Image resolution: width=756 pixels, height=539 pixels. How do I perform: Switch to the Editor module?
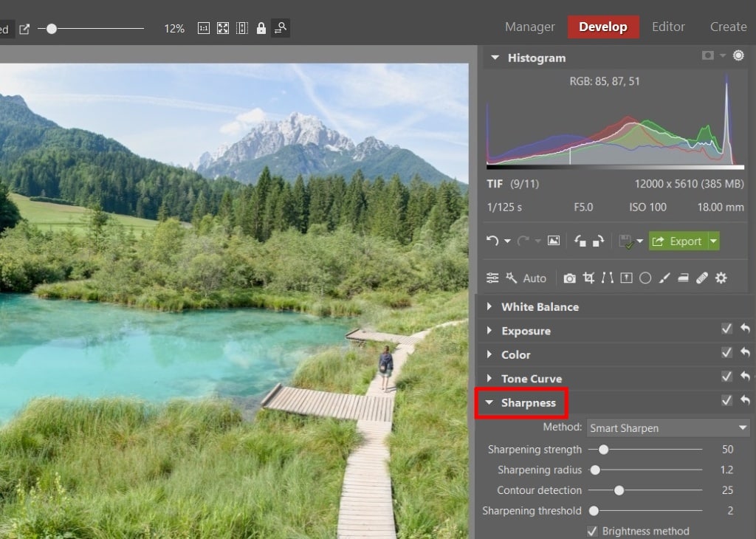pos(668,27)
